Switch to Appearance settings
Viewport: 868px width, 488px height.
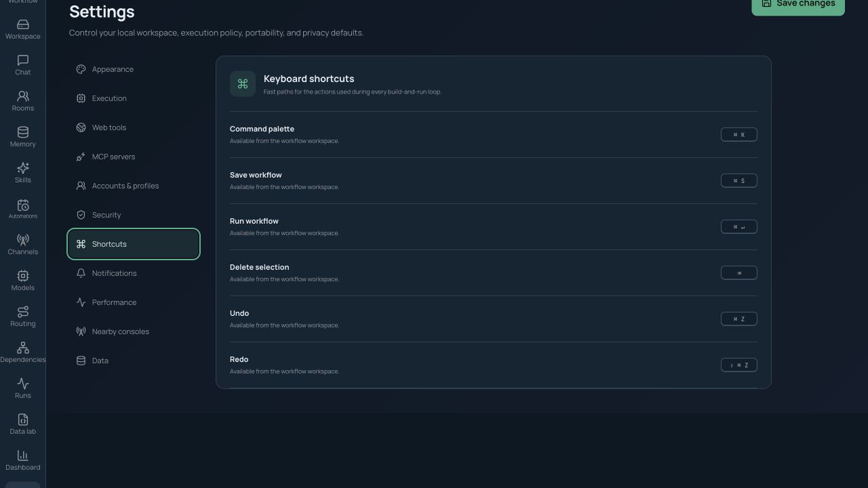coord(134,69)
